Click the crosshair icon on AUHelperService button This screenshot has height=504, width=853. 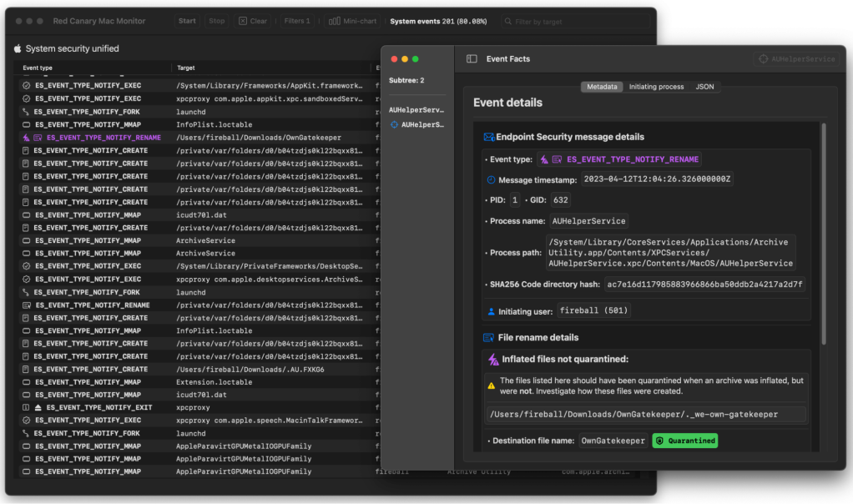pos(763,59)
